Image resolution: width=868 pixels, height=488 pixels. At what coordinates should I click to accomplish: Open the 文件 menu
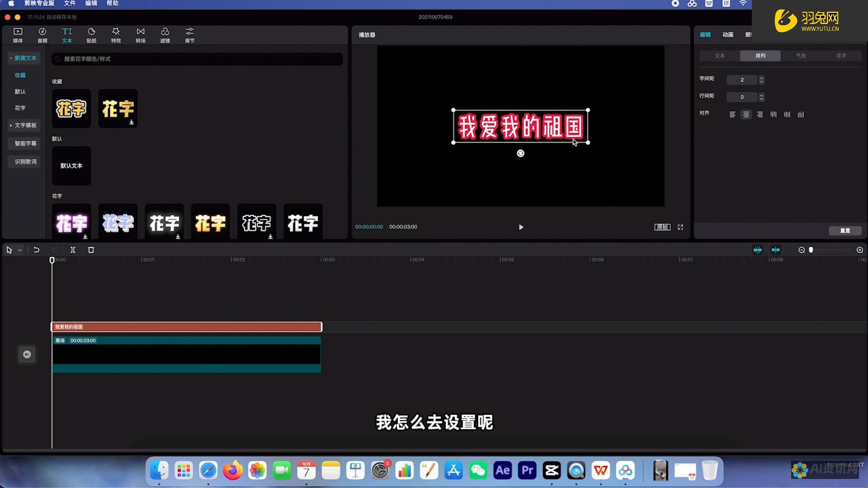tap(70, 4)
